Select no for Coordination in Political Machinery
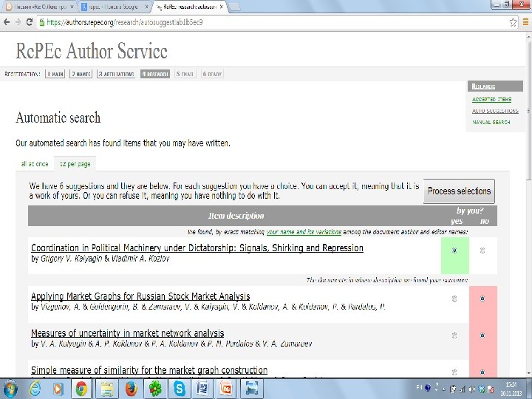 pyautogui.click(x=482, y=250)
